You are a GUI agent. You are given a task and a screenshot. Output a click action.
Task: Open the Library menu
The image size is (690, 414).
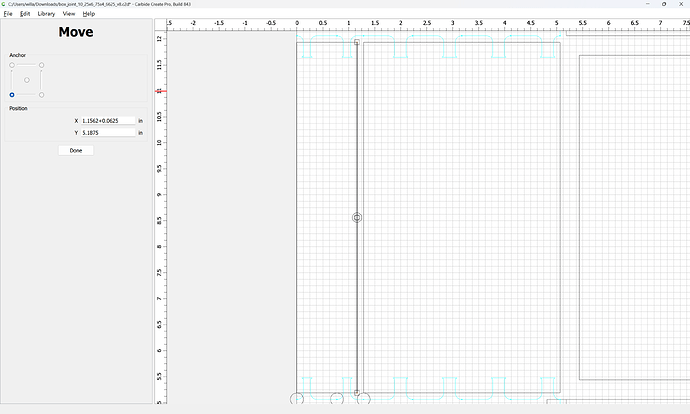coord(46,14)
